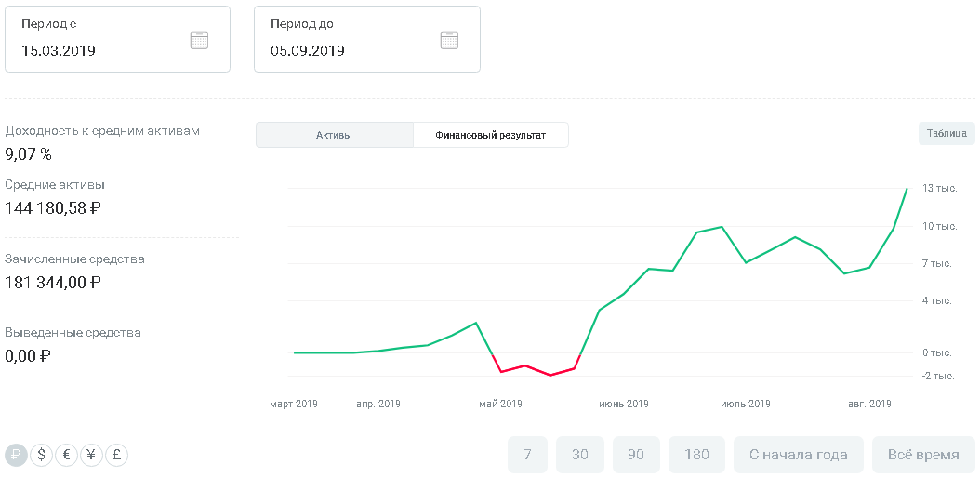Switch to pound sterling currency
This screenshot has height=478, width=980.
click(116, 455)
